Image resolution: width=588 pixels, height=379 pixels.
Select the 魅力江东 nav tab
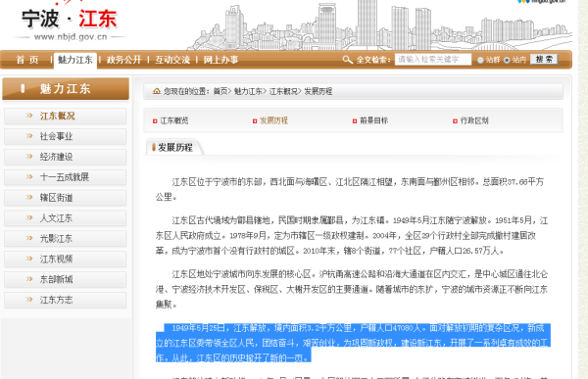[x=75, y=60]
